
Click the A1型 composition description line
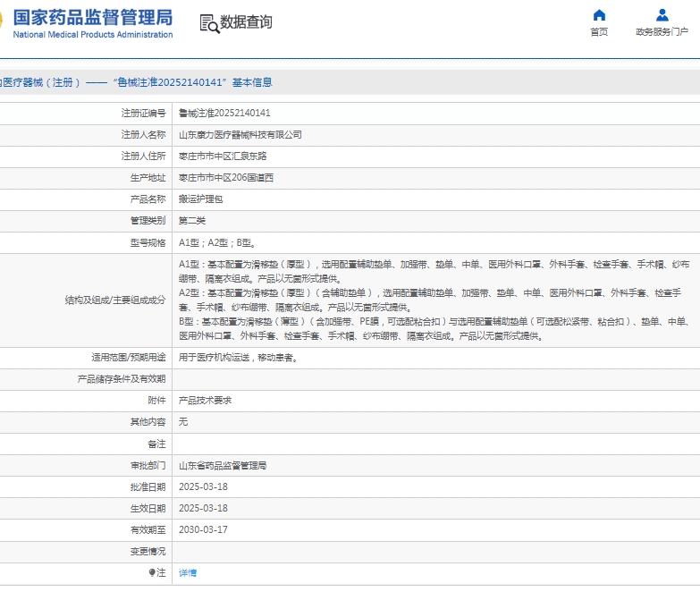[434, 272]
